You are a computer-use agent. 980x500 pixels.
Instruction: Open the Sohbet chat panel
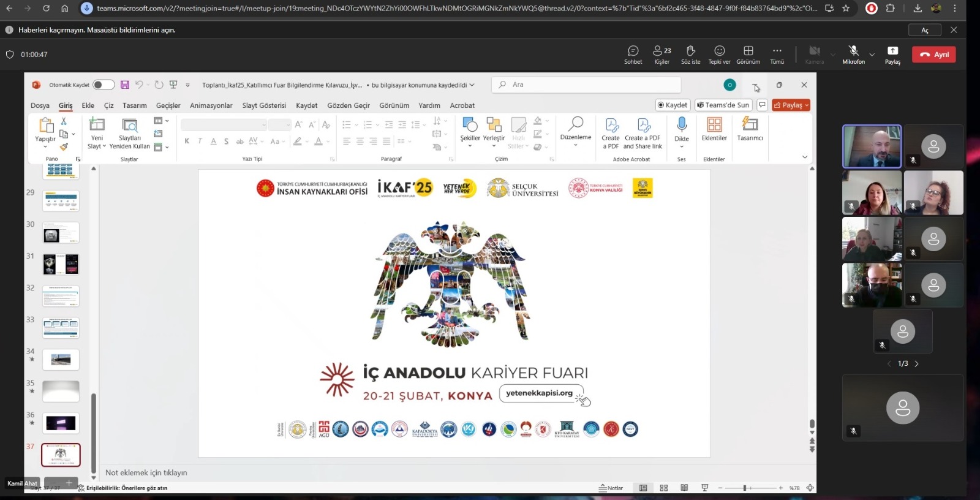[x=633, y=54]
